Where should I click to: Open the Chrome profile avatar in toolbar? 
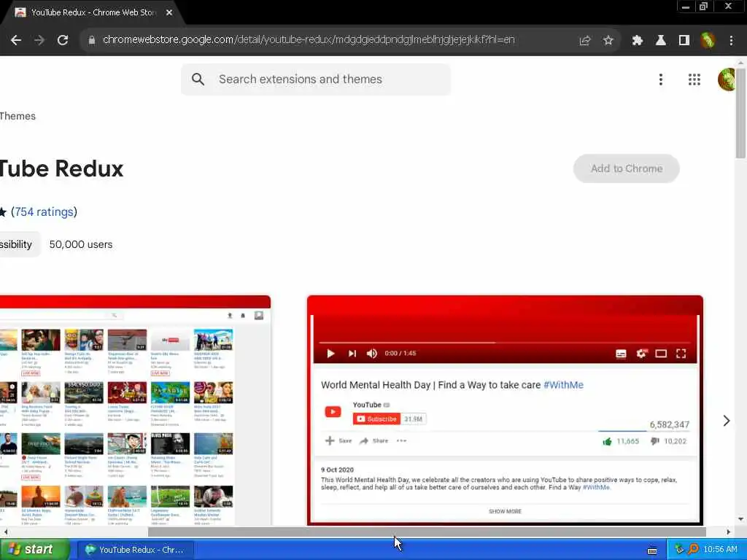click(708, 41)
